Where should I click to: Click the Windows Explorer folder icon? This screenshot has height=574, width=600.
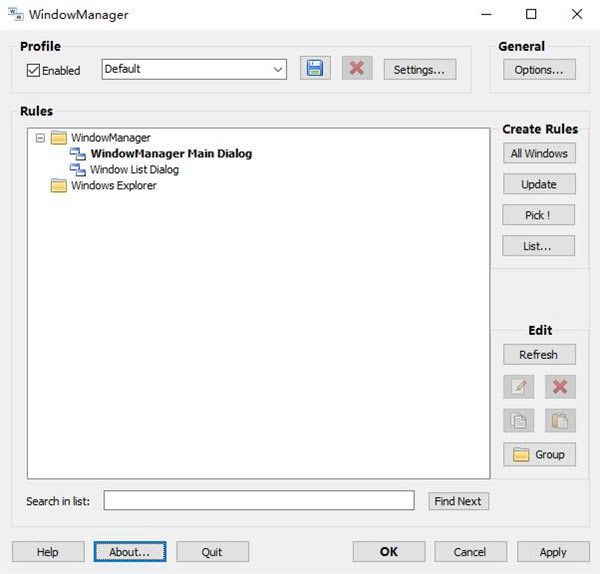pyautogui.click(x=59, y=186)
